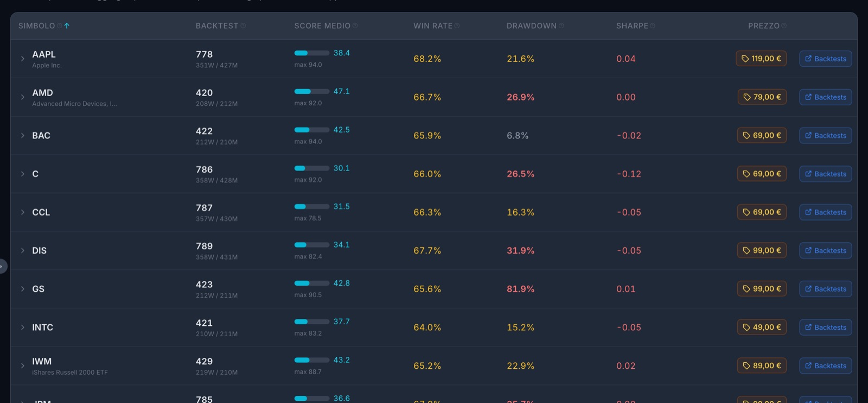This screenshot has width=868, height=403.
Task: Open the chevron for symbol C
Action: click(23, 174)
